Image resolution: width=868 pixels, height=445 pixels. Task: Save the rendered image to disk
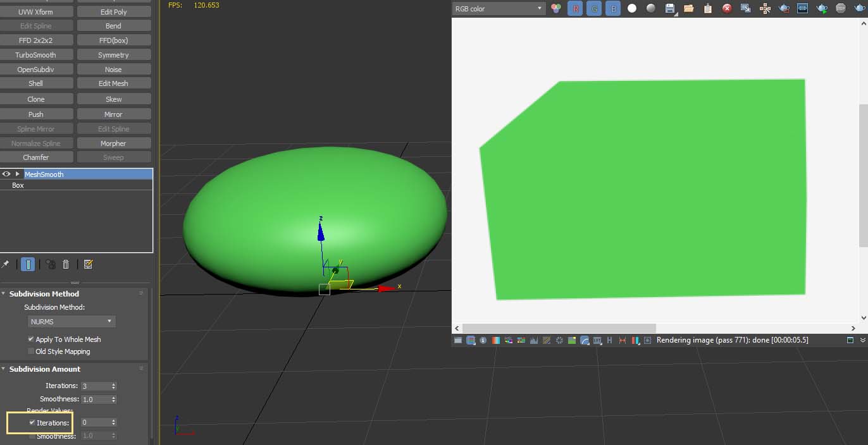(669, 9)
